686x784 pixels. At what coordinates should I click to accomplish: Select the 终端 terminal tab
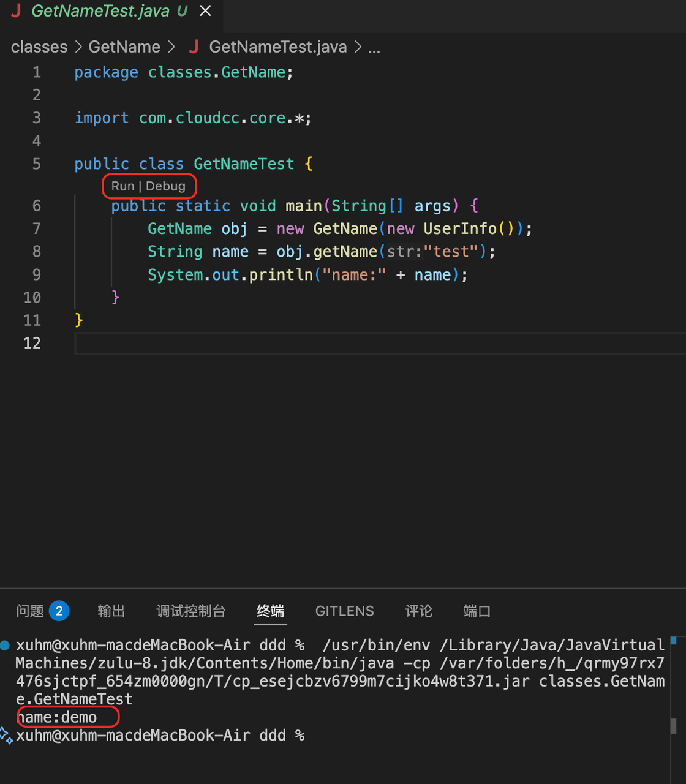pos(270,611)
